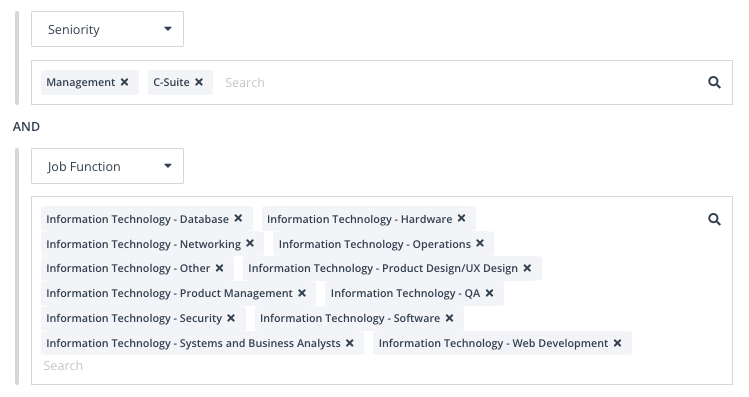
Task: Remove Information Technology - Other tag
Action: point(219,268)
